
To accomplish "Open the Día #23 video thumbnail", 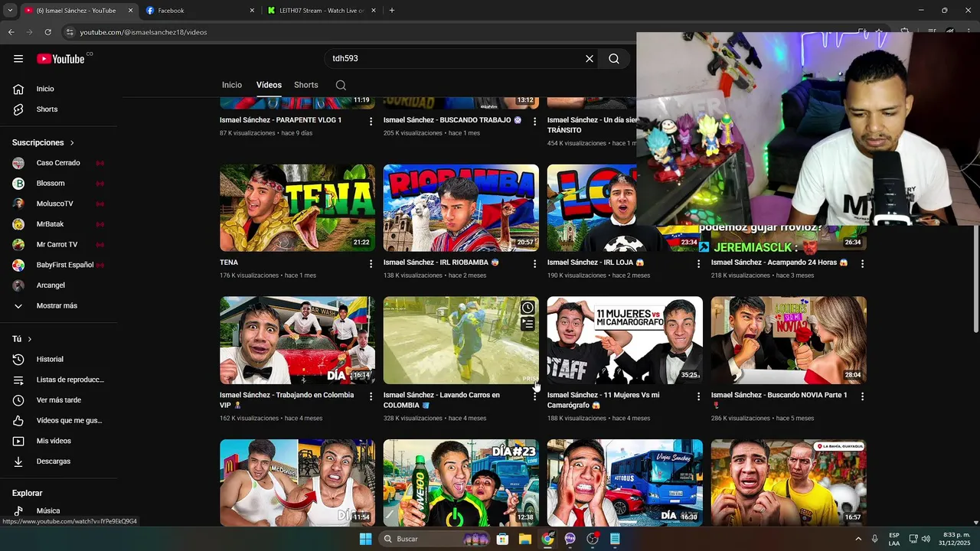I will (x=461, y=482).
